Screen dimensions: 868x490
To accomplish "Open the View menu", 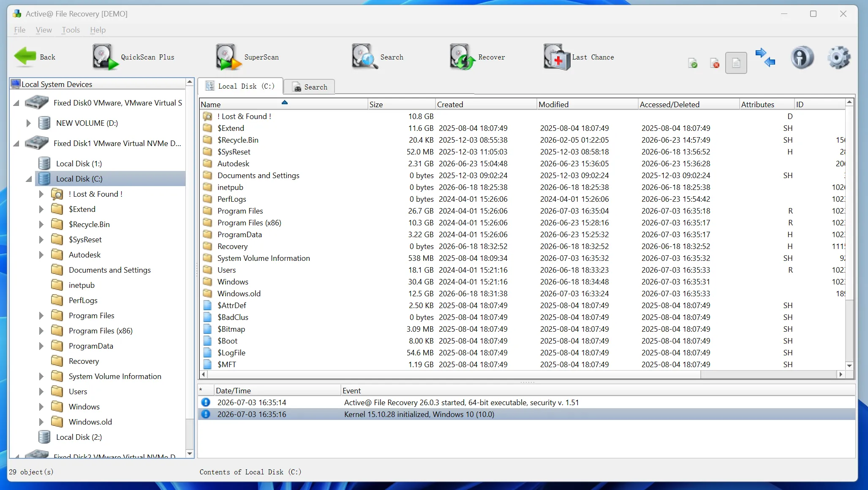I will click(x=44, y=30).
